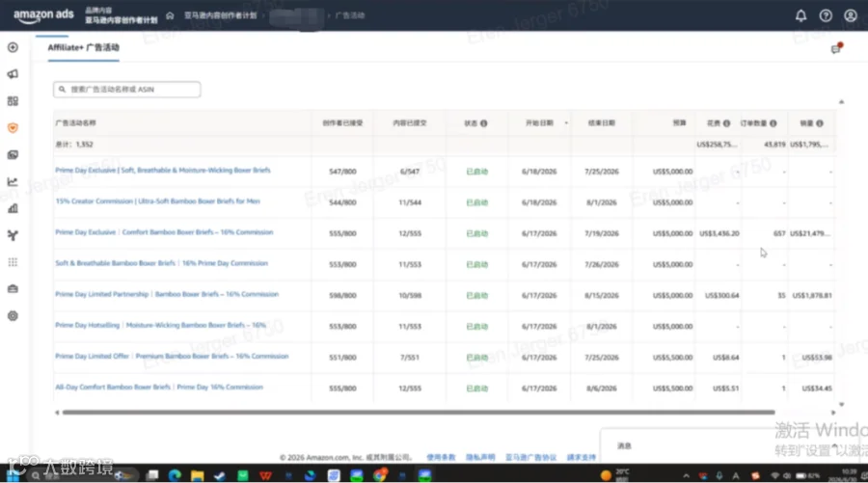Click the info icon next to 状态 header

[484, 123]
